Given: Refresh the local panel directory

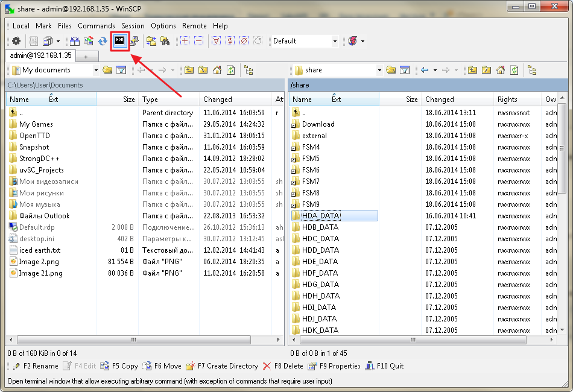Looking at the screenshot, I should pyautogui.click(x=231, y=70).
